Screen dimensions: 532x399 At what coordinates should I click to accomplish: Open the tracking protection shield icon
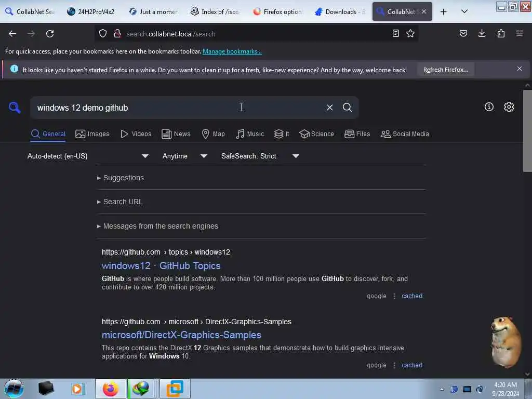tap(103, 34)
